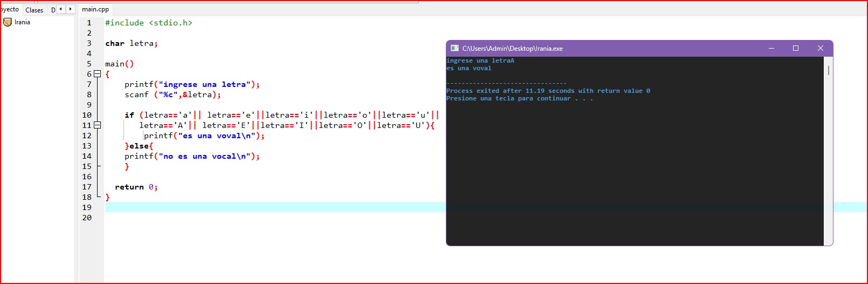Place cursor on highlighted empty line 19
Image resolution: width=868 pixels, height=284 pixels.
coord(270,207)
